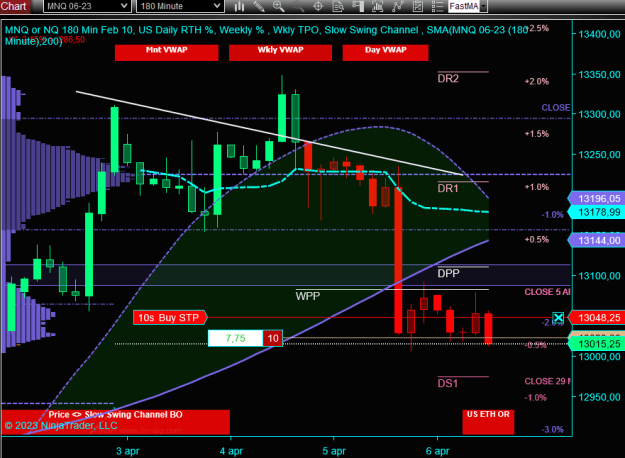Toggle the Day VWAP button

coord(385,53)
